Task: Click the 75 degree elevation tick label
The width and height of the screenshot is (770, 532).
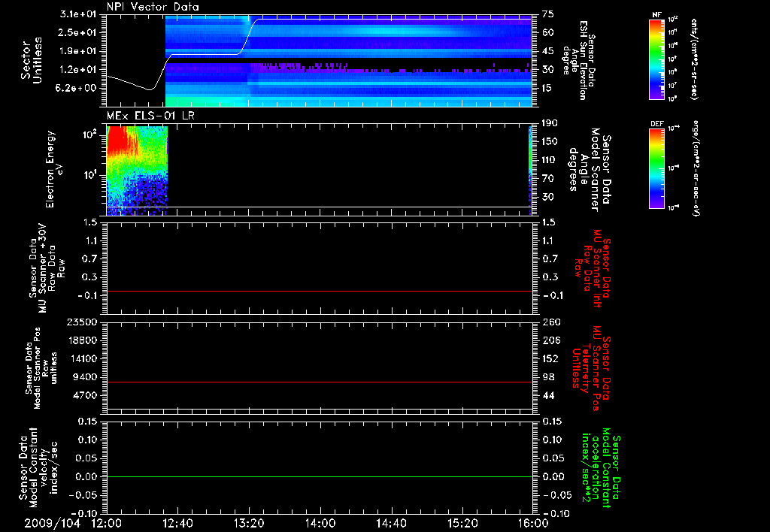Action: [548, 14]
